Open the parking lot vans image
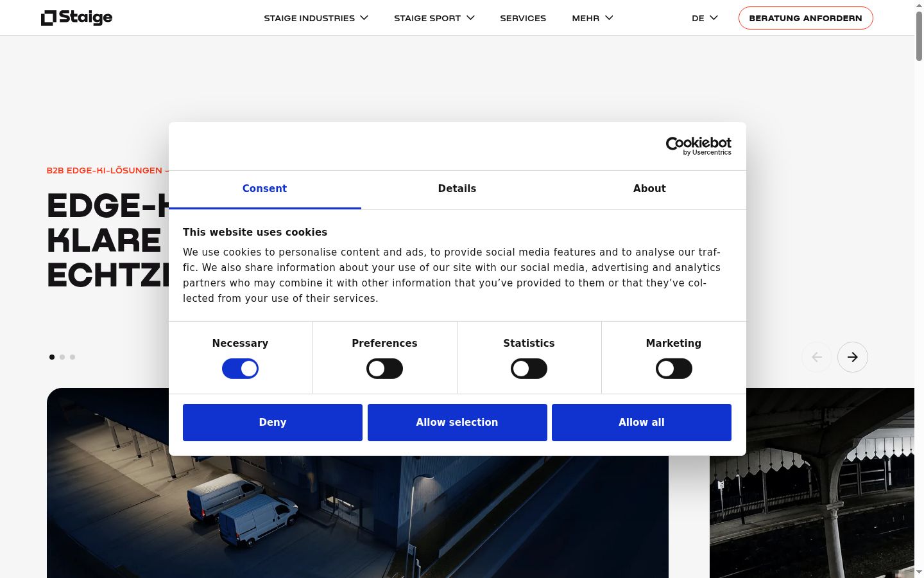This screenshot has width=924, height=578. (x=357, y=483)
